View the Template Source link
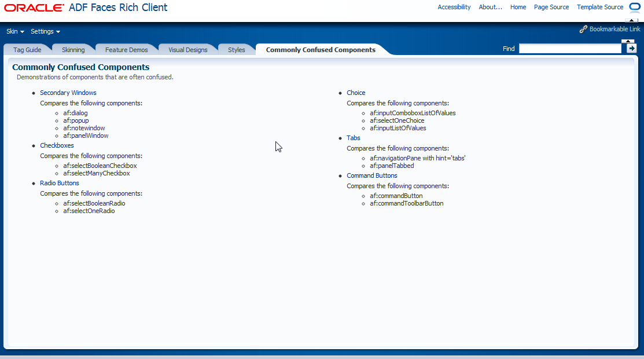 (599, 7)
